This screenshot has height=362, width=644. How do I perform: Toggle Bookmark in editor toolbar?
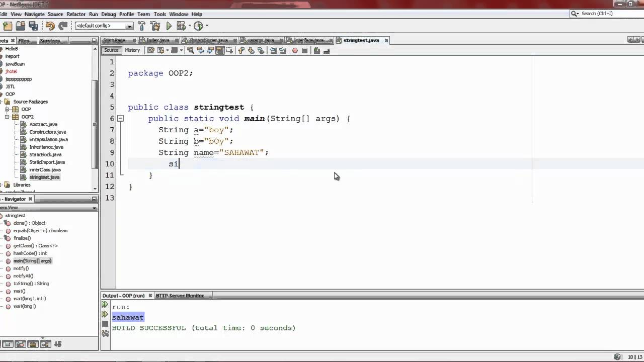tap(261, 50)
